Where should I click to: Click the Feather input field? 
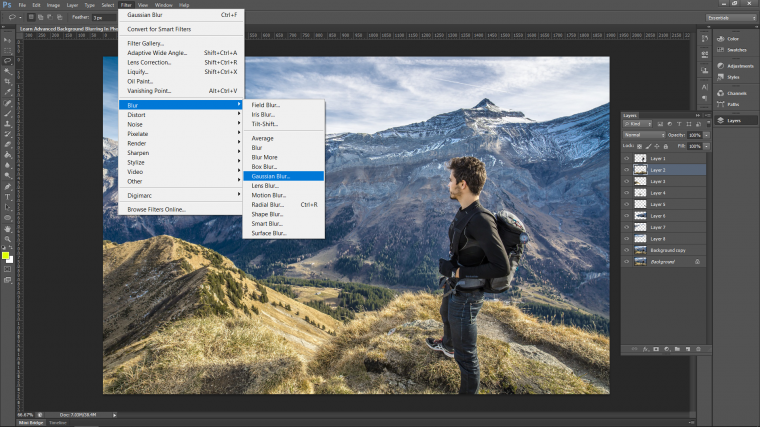click(103, 17)
